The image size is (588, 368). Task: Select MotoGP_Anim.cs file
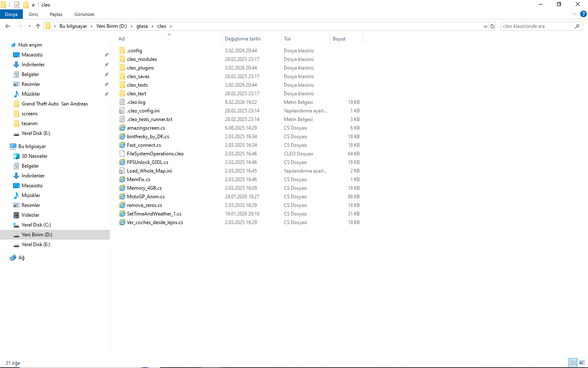(x=146, y=197)
